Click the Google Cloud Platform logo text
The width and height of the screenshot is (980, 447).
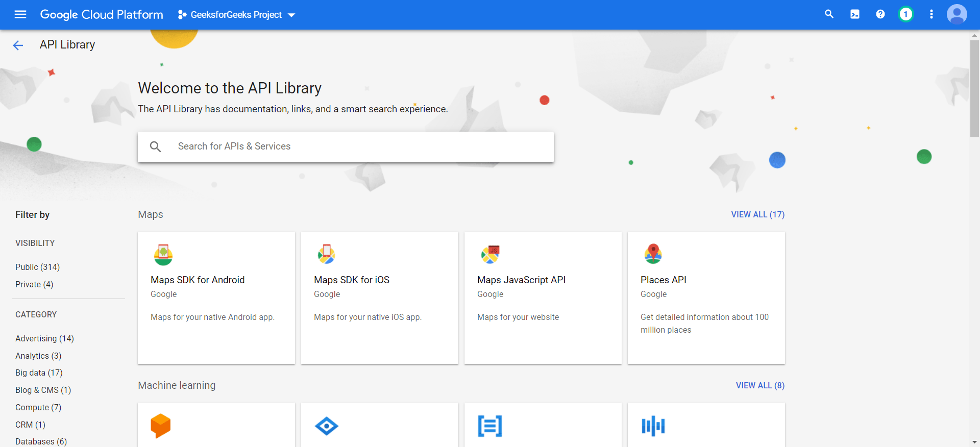[x=102, y=15]
